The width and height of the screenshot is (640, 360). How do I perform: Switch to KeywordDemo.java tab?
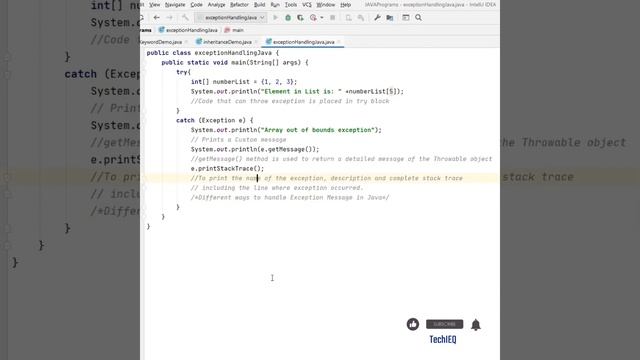(162, 42)
